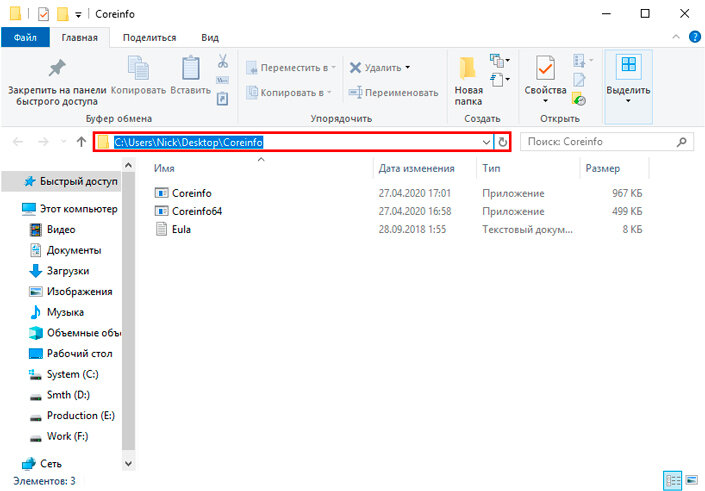Open the Копировать в dropdown
Viewport: 705px width, 491px height.
click(289, 93)
